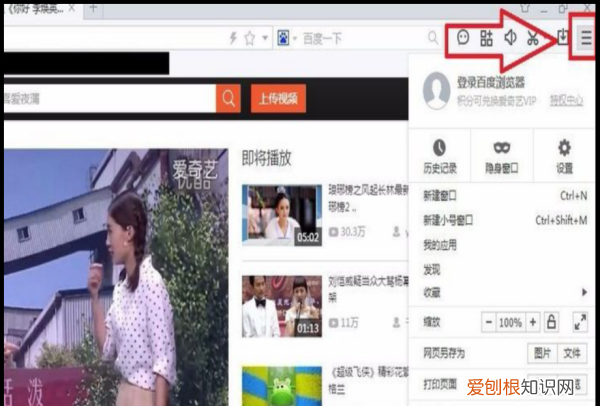Open 设置 settings gear in menu
Image resolution: width=600 pixels, height=406 pixels.
coord(564,157)
